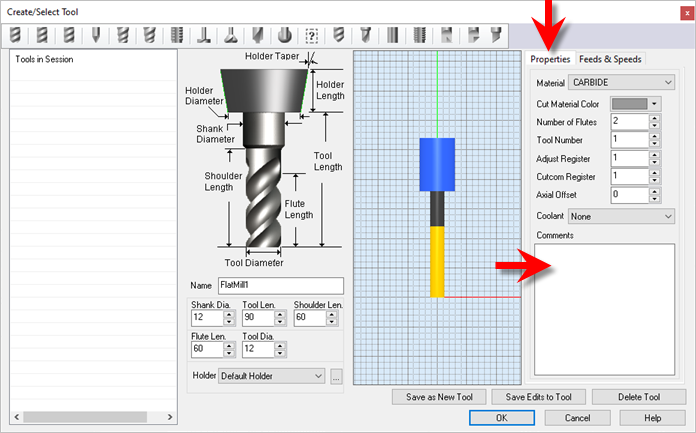Viewport: 696px width, 433px height.
Task: Open Help for this dialog
Action: coord(652,418)
